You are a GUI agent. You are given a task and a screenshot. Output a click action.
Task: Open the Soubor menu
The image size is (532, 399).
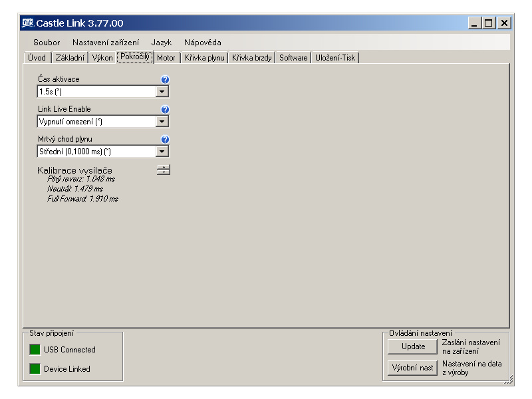click(x=47, y=42)
